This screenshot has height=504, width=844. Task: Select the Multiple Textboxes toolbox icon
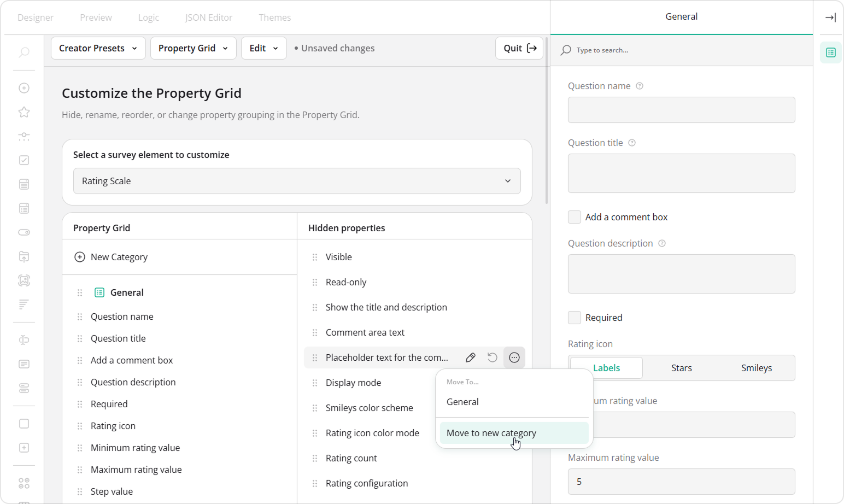(24, 388)
